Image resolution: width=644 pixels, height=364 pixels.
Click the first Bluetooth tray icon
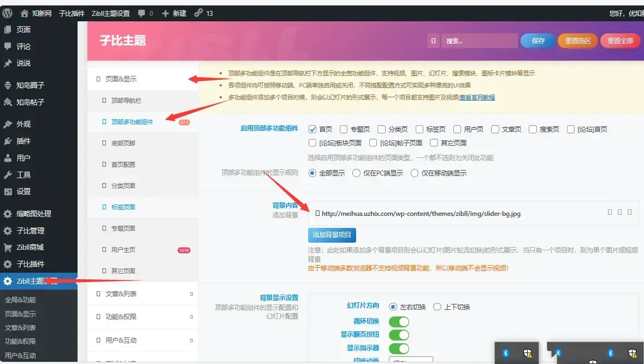tap(506, 353)
